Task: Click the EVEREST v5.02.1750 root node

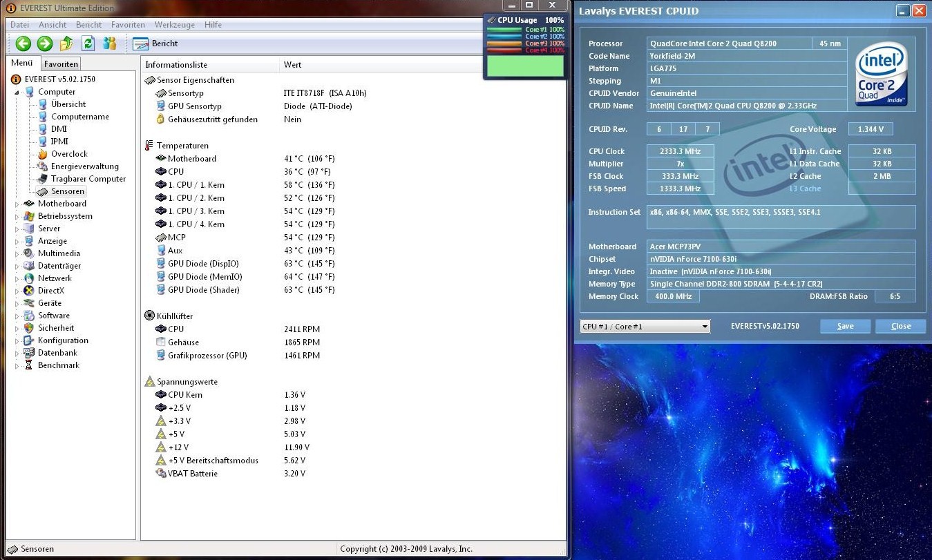Action: click(x=59, y=79)
